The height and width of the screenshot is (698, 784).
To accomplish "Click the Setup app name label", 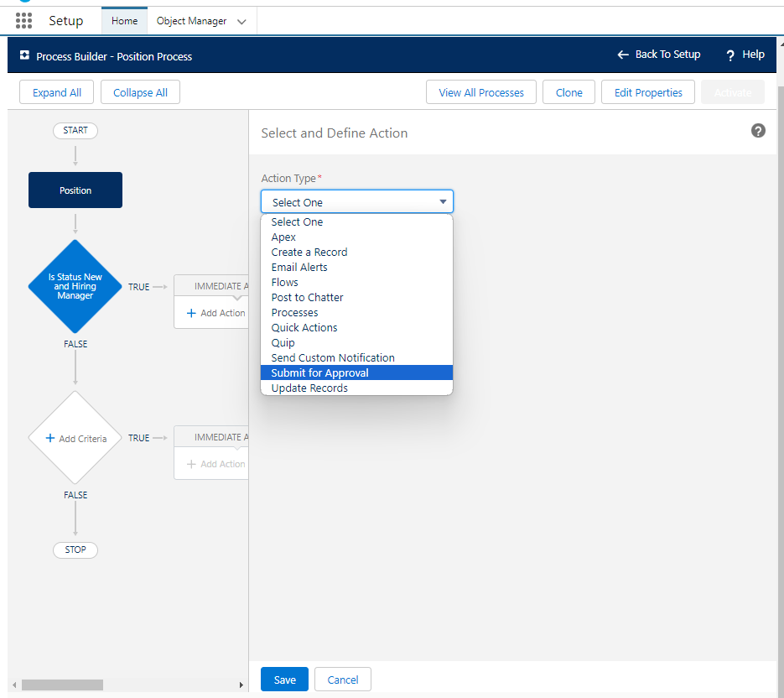I will 66,21.
